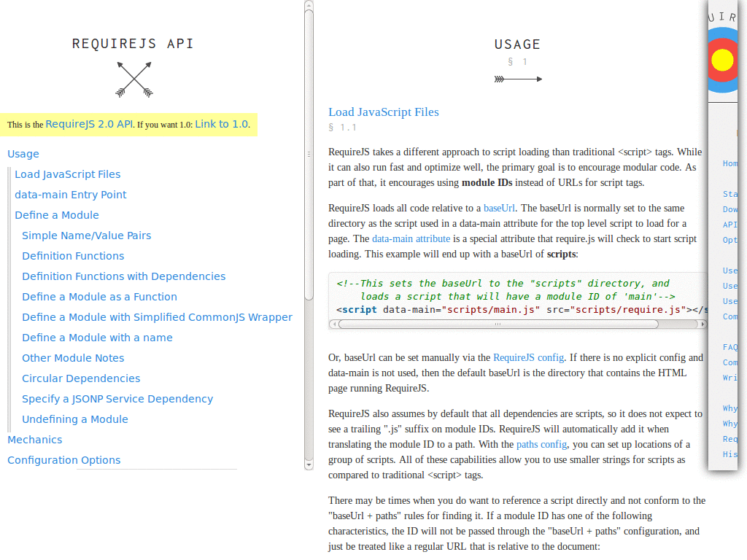Open the data-main attribute link
The image size is (747, 560).
point(411,239)
